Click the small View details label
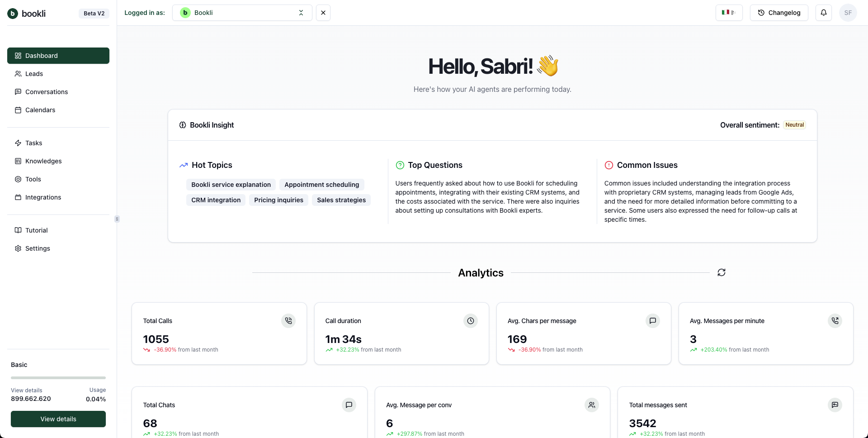The image size is (868, 438). [x=27, y=390]
